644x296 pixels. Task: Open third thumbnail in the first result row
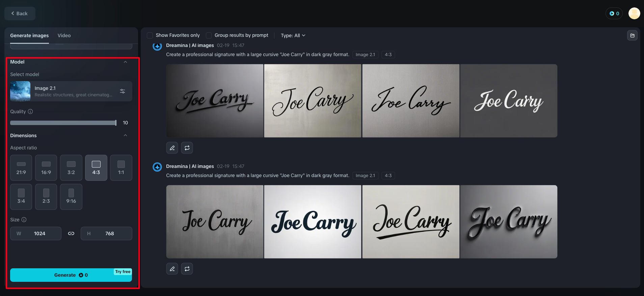[x=411, y=101]
